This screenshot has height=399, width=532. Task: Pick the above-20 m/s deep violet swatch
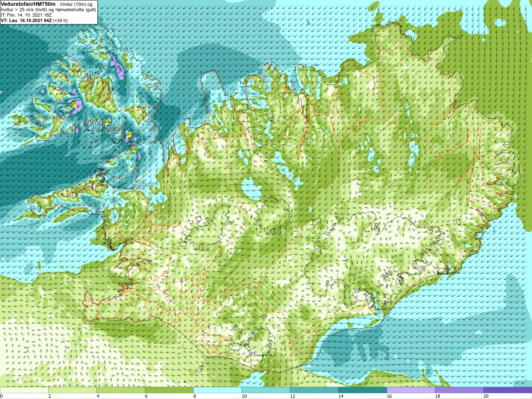(507, 390)
